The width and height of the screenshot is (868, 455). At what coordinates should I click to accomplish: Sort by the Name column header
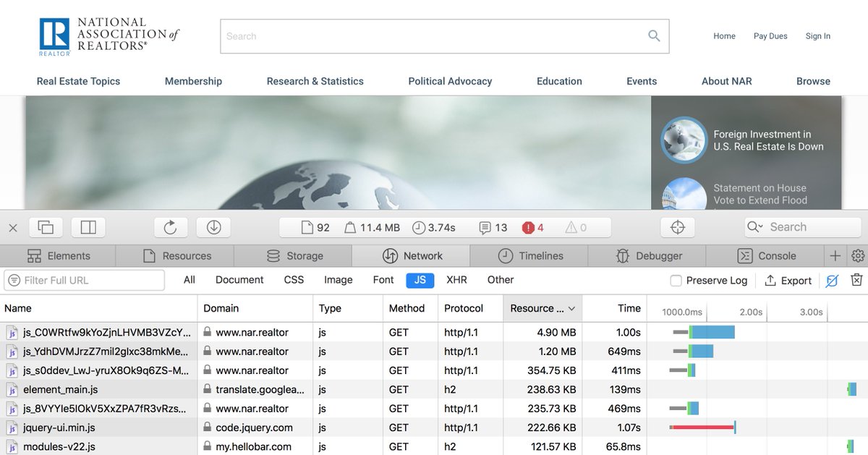pos(98,308)
